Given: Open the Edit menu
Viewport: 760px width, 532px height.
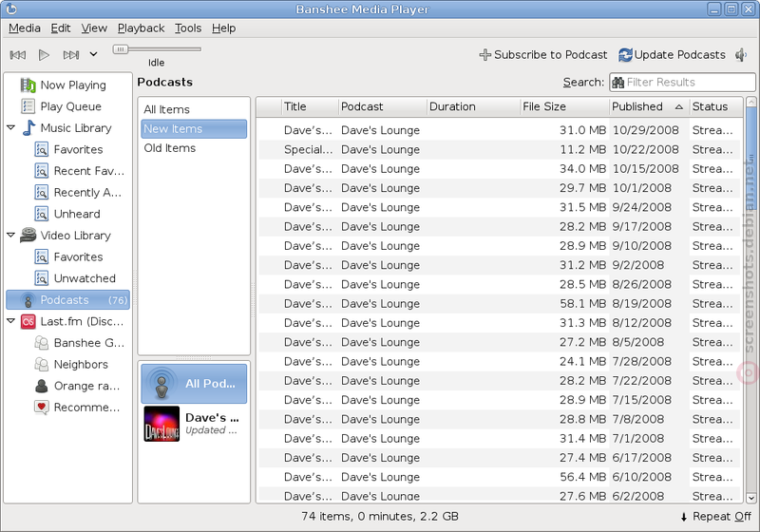Looking at the screenshot, I should 61,28.
